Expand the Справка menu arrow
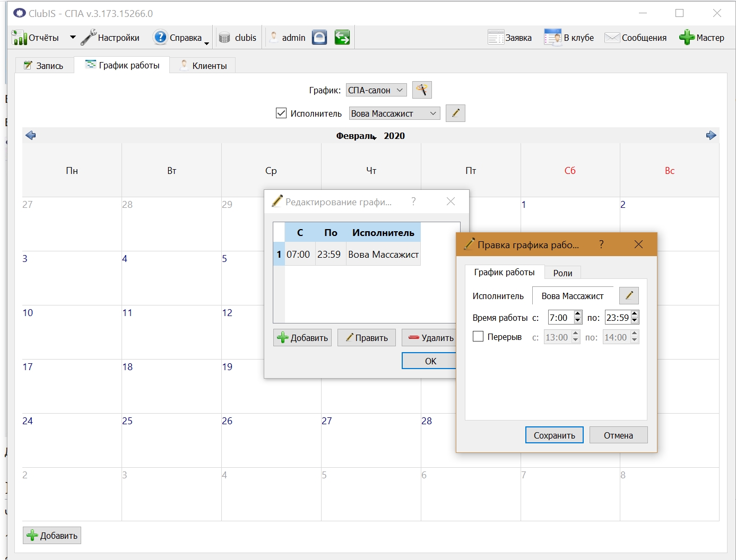736x560 pixels. coord(206,43)
